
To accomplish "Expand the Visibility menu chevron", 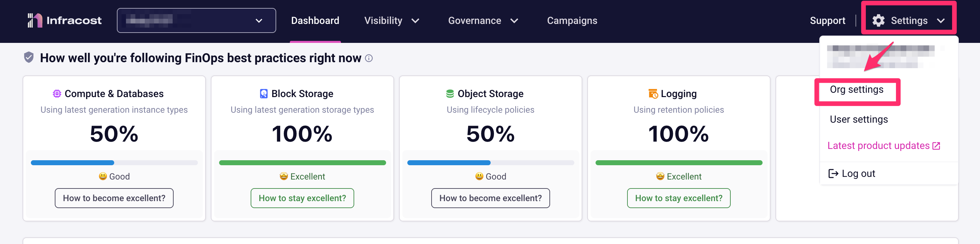I will coord(415,21).
